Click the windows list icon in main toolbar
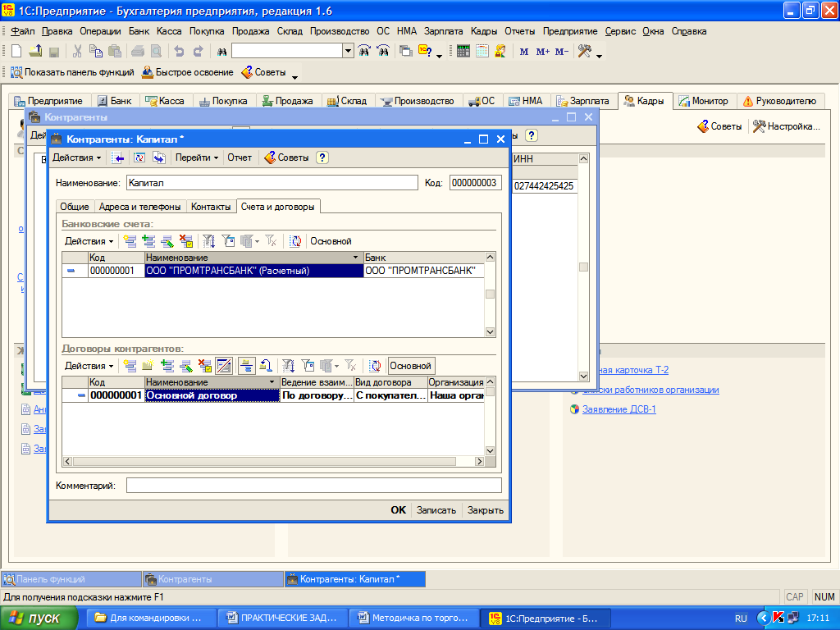The image size is (840, 630). coord(406,52)
